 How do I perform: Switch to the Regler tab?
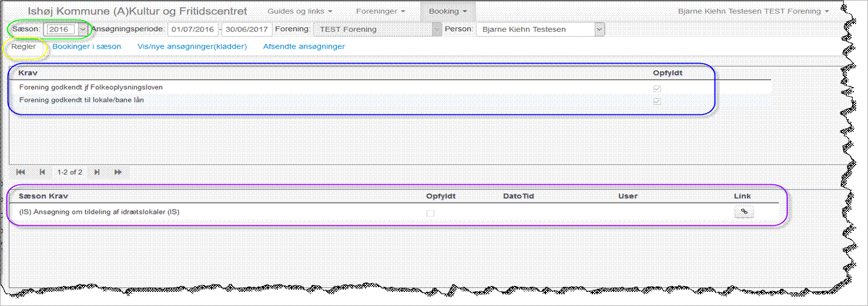[24, 46]
